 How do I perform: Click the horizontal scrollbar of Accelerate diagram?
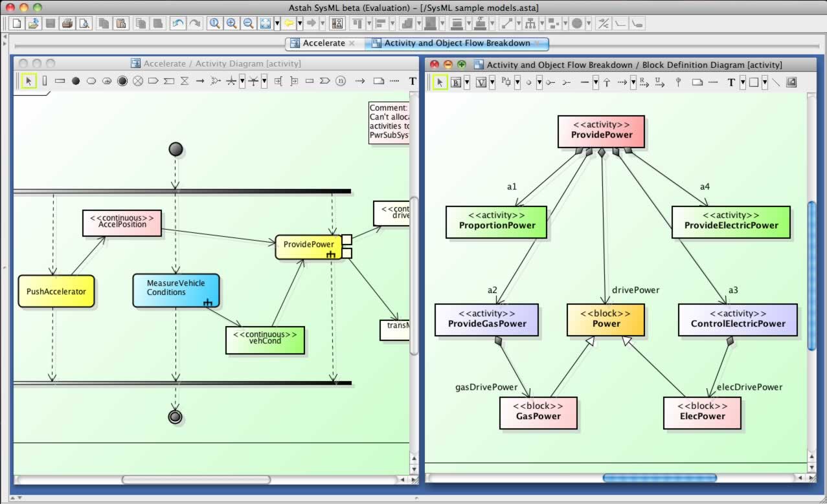click(x=196, y=479)
